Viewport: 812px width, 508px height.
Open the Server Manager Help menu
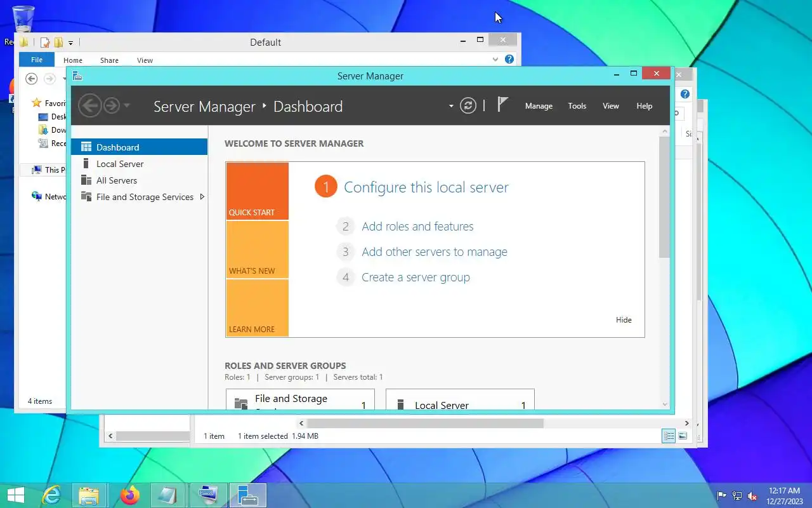pos(645,106)
